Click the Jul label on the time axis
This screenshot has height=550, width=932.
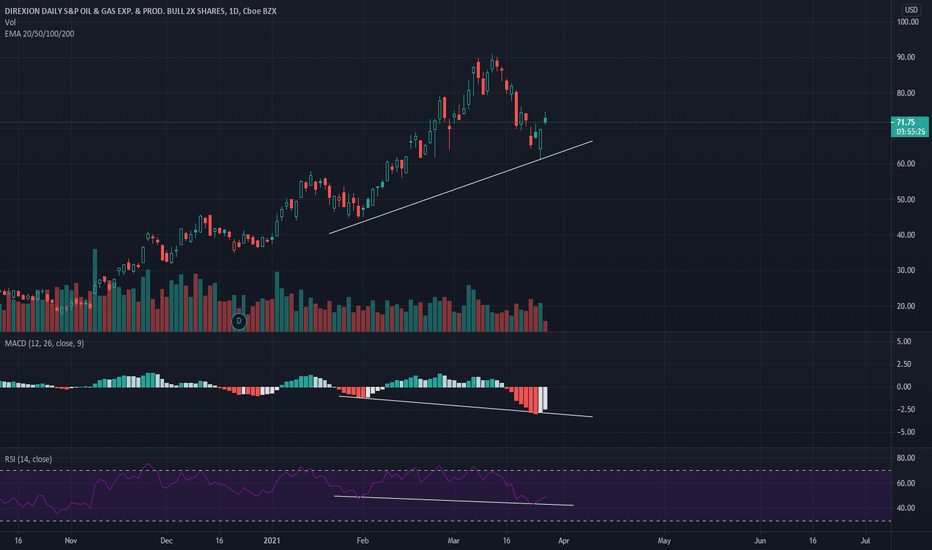point(865,540)
